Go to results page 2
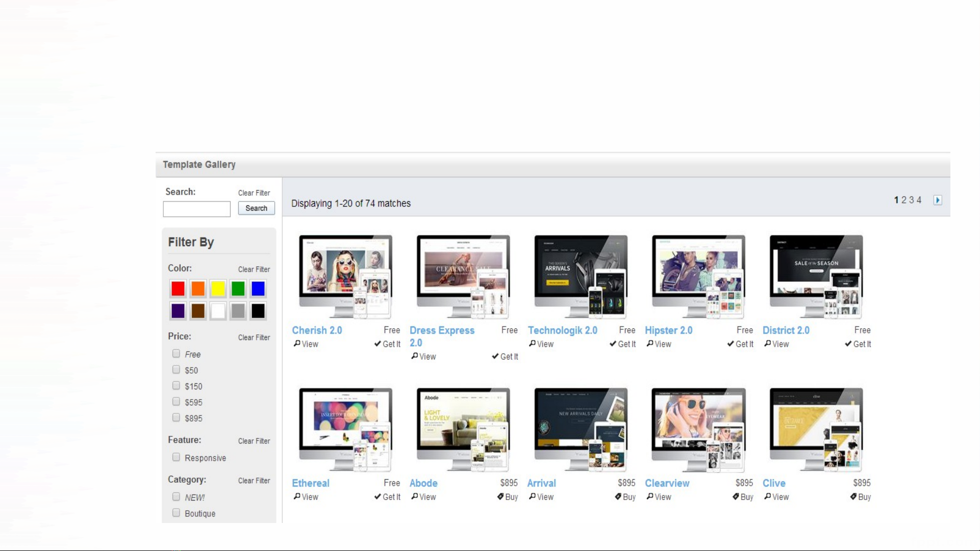 pyautogui.click(x=904, y=200)
